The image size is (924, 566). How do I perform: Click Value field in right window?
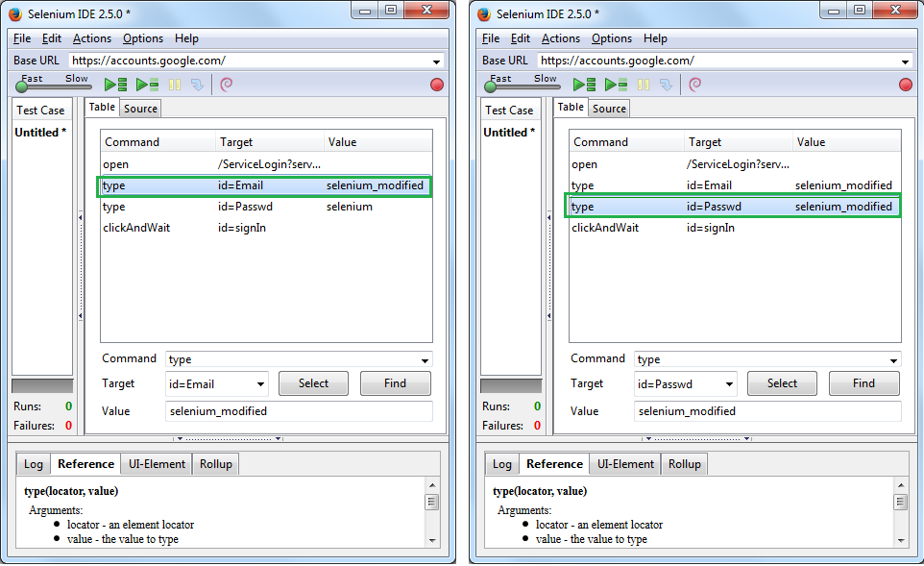767,411
